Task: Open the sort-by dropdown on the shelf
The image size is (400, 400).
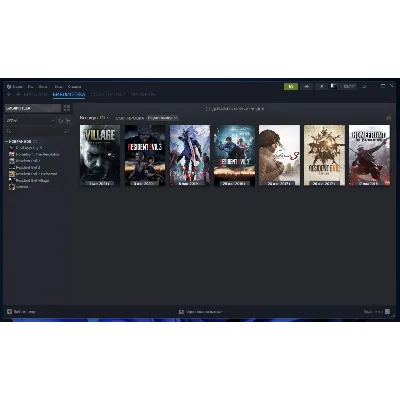Action: (163, 118)
